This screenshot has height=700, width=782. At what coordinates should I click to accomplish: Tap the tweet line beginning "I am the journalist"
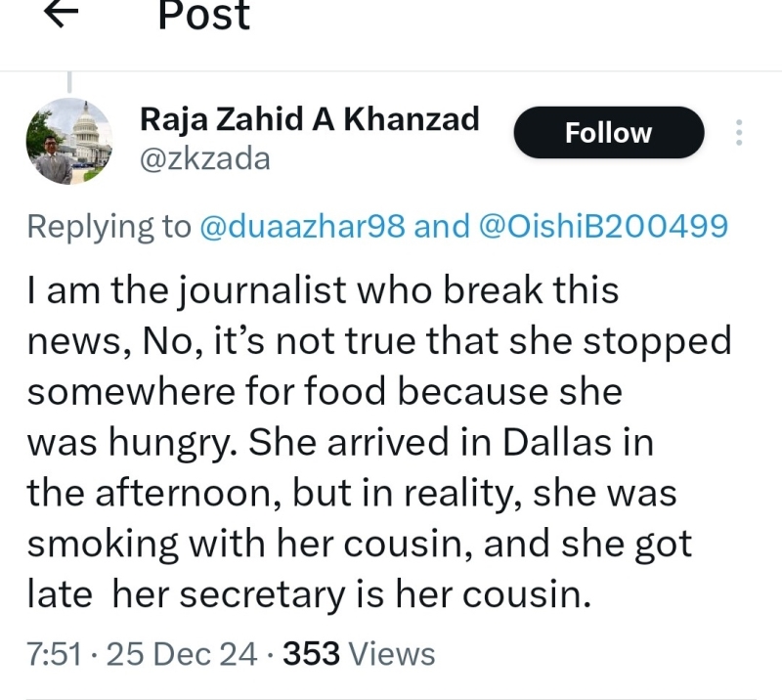point(323,290)
